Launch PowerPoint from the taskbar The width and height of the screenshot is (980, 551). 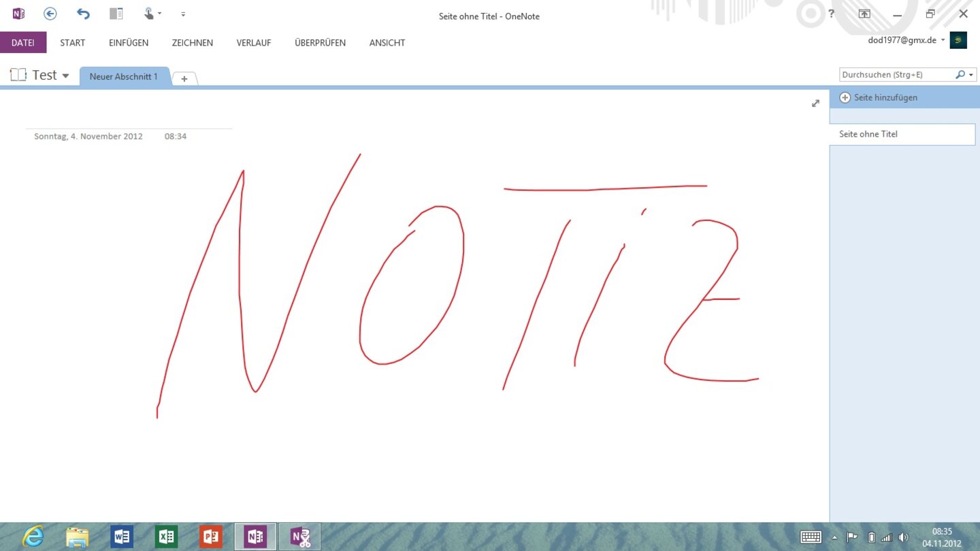point(211,537)
